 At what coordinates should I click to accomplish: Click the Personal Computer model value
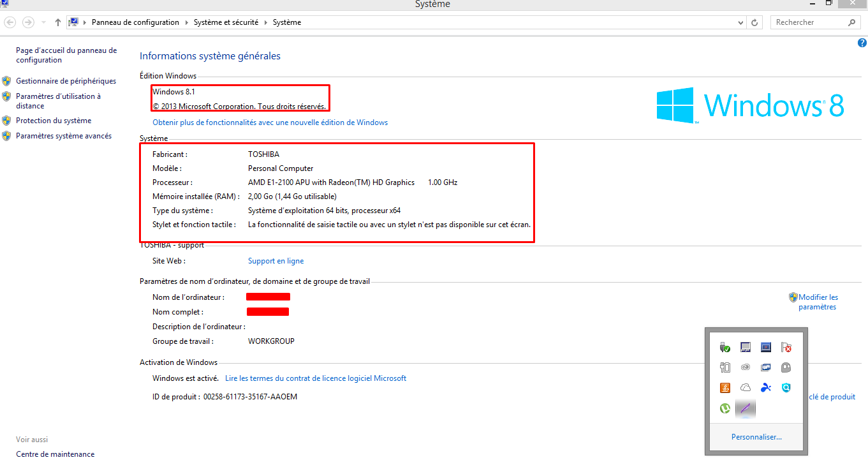pyautogui.click(x=281, y=168)
